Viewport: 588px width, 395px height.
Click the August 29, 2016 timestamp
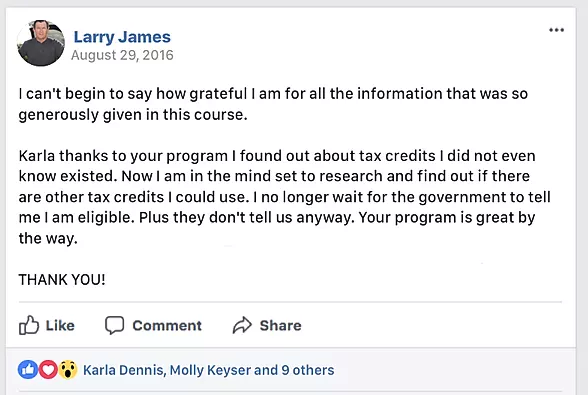point(122,55)
